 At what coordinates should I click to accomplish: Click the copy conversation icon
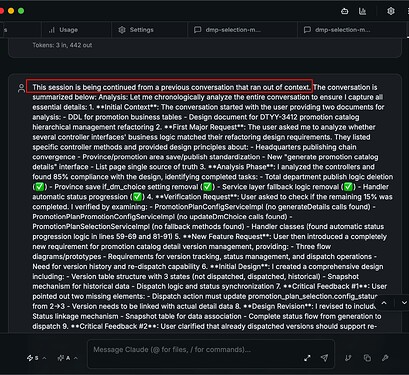(367, 358)
